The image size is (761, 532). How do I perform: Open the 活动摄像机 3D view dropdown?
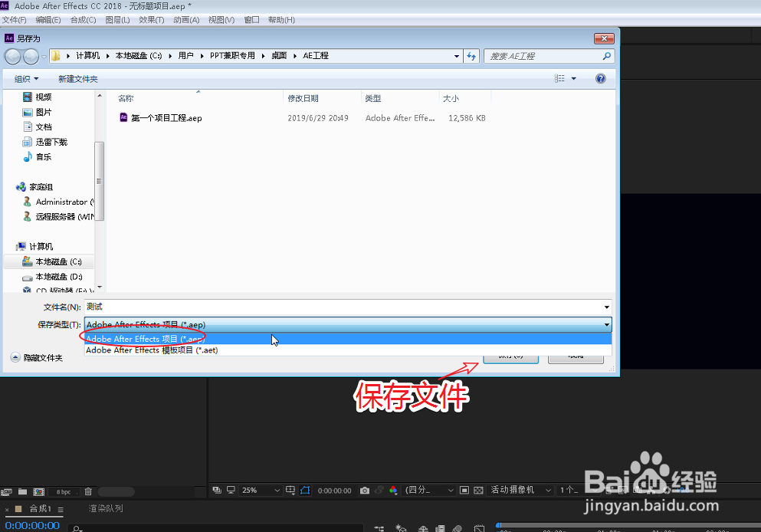pos(521,491)
